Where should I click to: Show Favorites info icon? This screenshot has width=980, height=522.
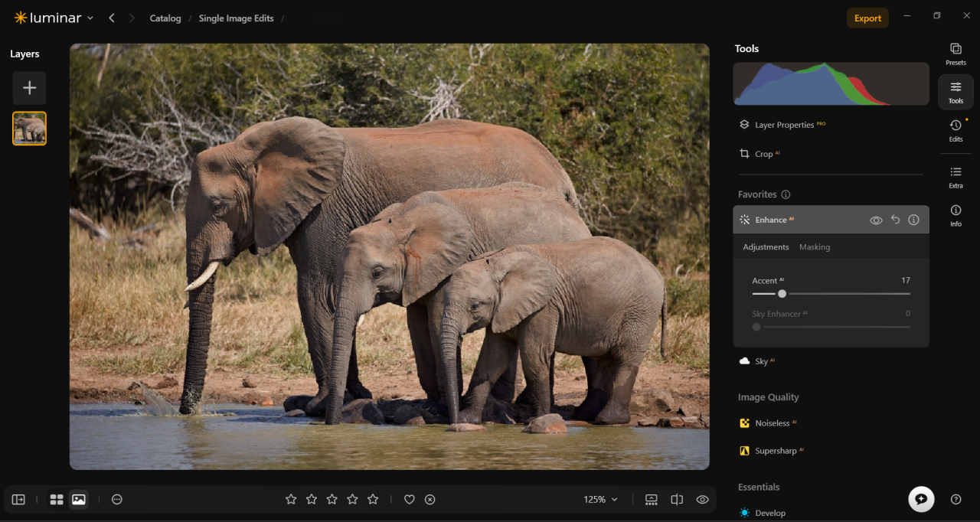coord(786,194)
